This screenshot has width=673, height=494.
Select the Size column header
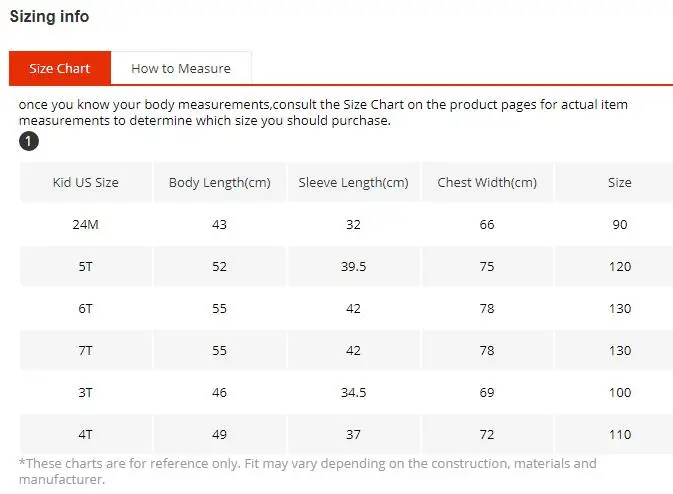pos(620,182)
